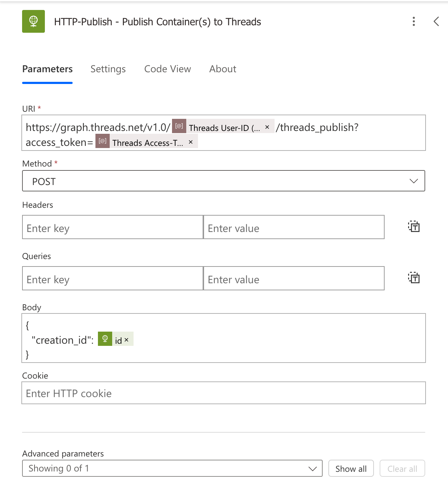448x496 pixels.
Task: Switch to the Settings tab
Action: (108, 69)
